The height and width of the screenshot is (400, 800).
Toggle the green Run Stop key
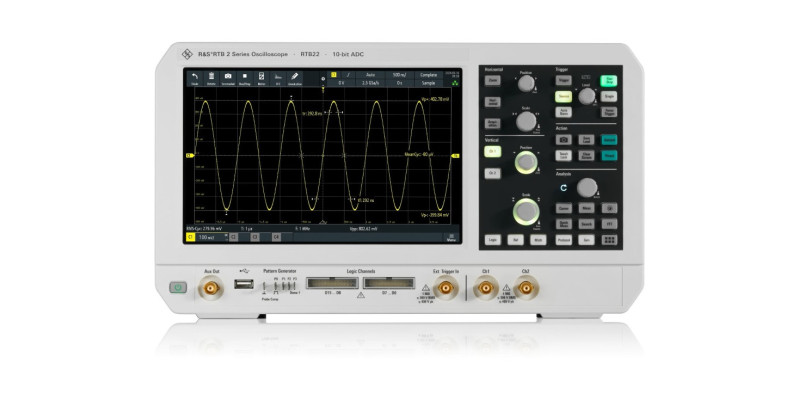pos(609,81)
